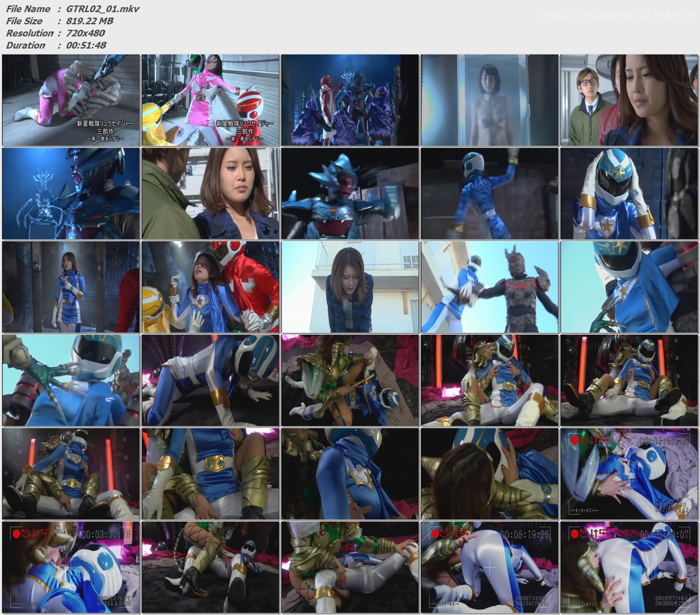
Task: Click the resolution value 720x480
Action: [x=86, y=33]
